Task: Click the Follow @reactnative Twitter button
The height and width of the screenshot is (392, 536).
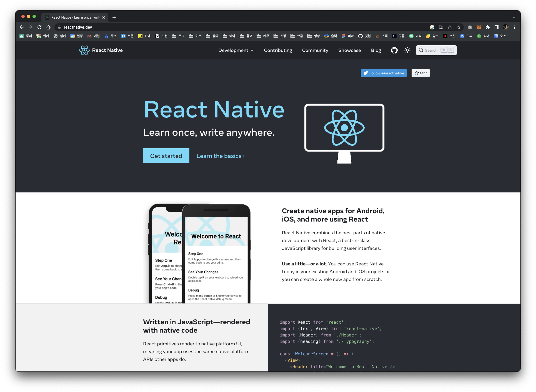Action: pyautogui.click(x=384, y=73)
